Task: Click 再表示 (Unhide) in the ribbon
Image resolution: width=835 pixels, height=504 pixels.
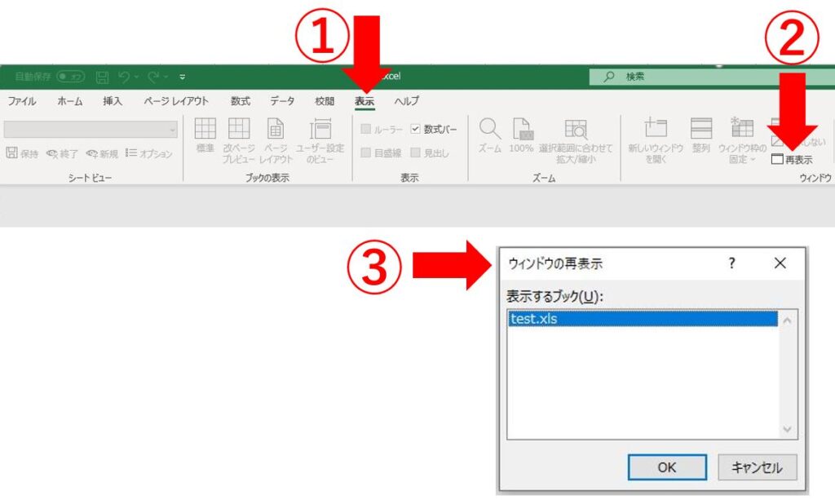Action: (792, 160)
